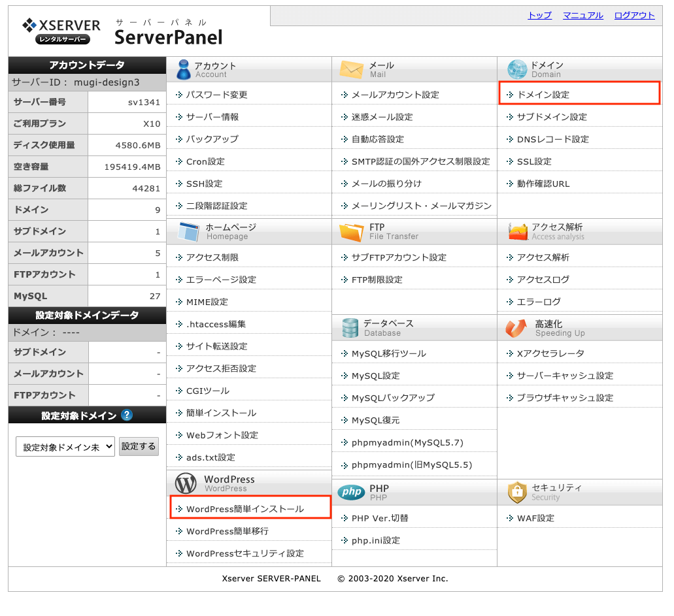Open the 簡単インストール link under Homepage
This screenshot has height=616, width=674.
[221, 413]
